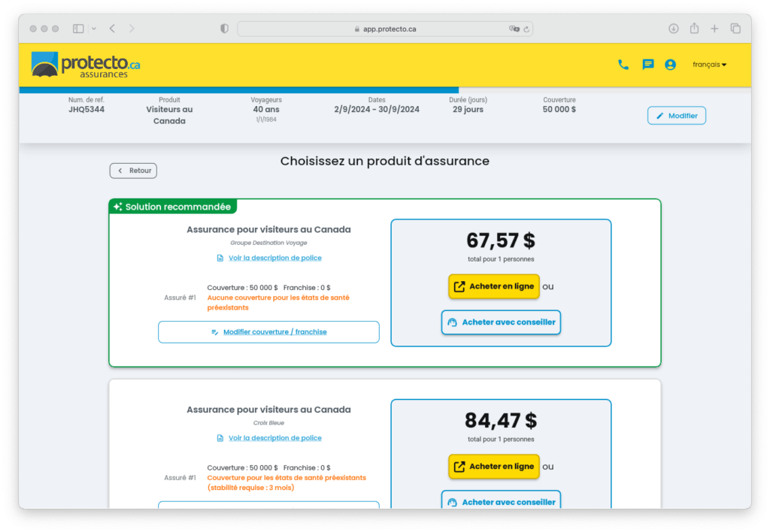The image size is (770, 532).
Task: Go back with the Retour button
Action: tap(133, 171)
